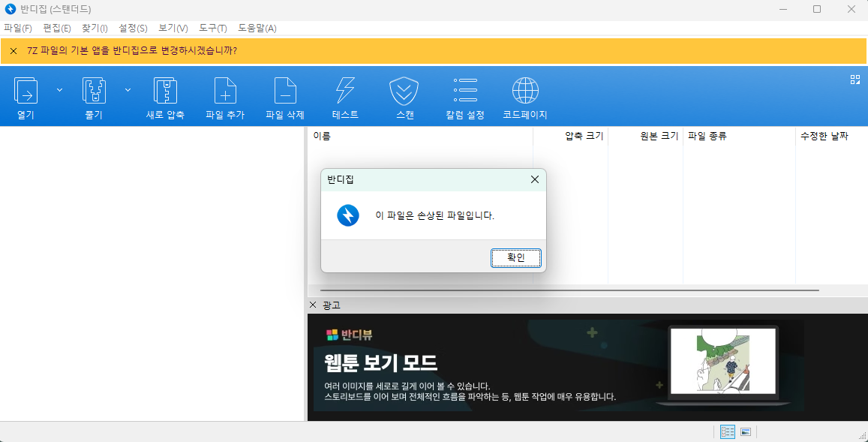Switch to image preview view in status bar
Image resolution: width=868 pixels, height=442 pixels.
(746, 432)
